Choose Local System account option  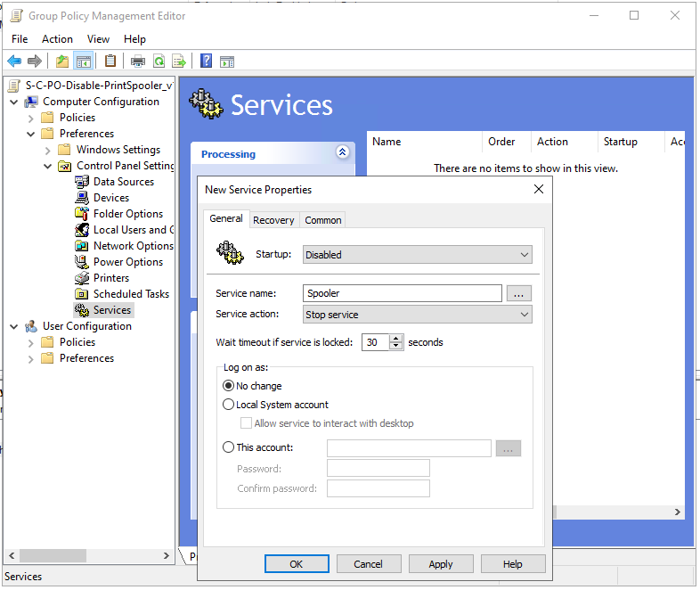click(229, 405)
